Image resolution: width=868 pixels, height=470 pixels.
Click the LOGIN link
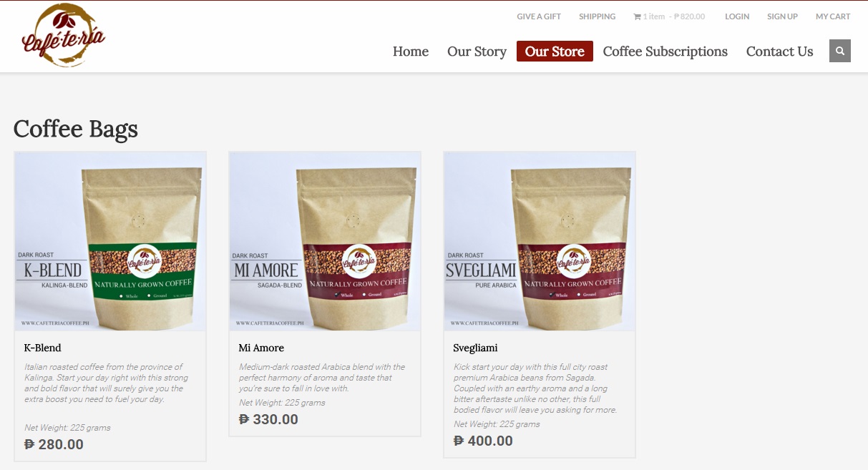[x=737, y=16]
